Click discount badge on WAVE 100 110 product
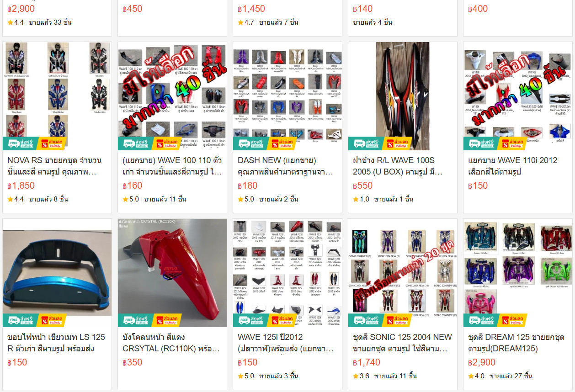Image resolution: width=575 pixels, height=392 pixels. click(x=166, y=143)
